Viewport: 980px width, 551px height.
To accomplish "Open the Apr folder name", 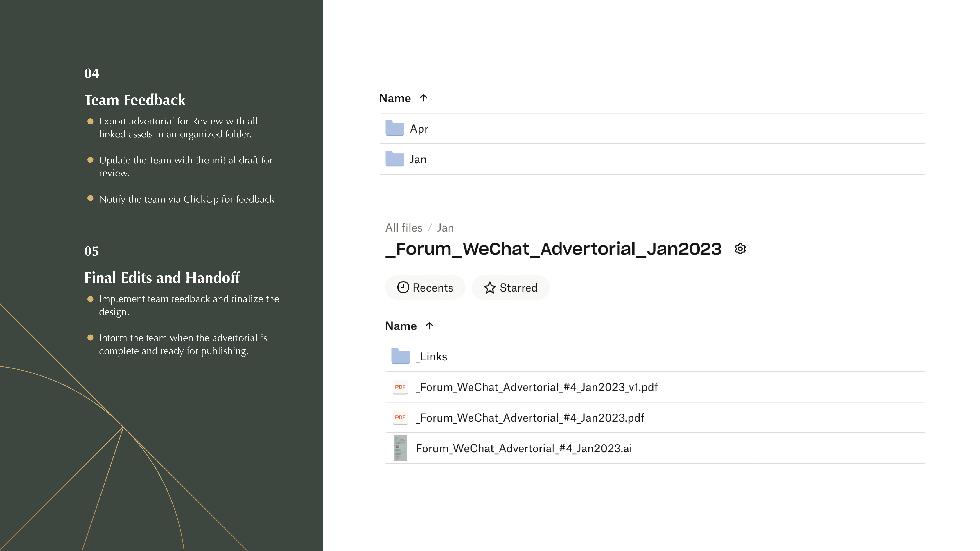I will pos(419,129).
